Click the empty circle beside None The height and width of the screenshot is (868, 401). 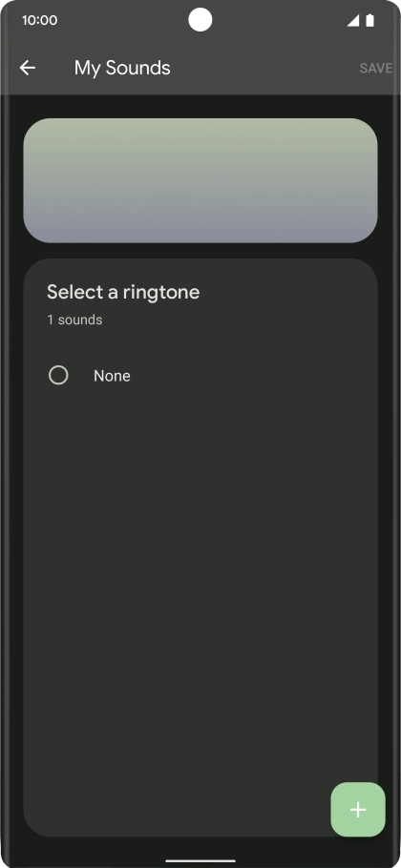click(x=58, y=375)
